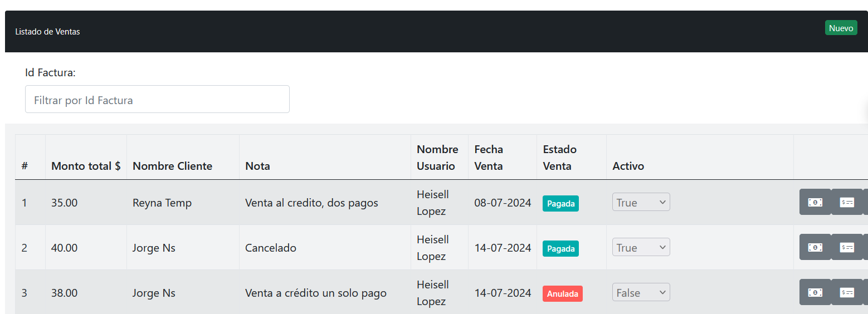Click Jorge Ns in row 3
Viewport: 868px width, 314px height.
(x=154, y=293)
